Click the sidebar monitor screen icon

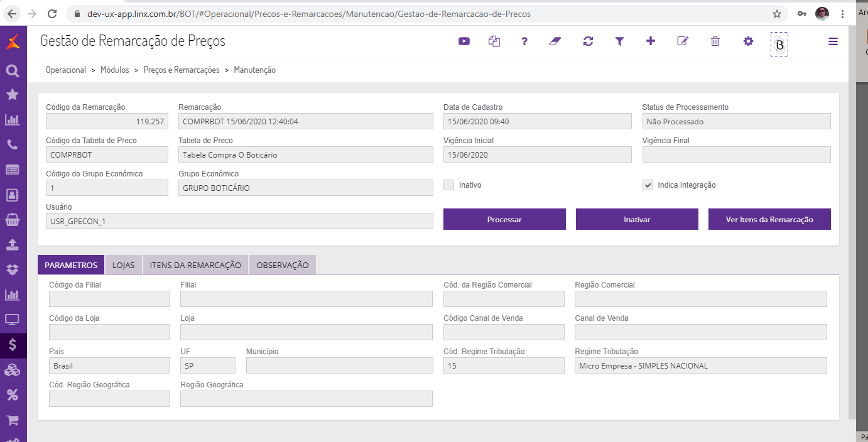point(13,320)
